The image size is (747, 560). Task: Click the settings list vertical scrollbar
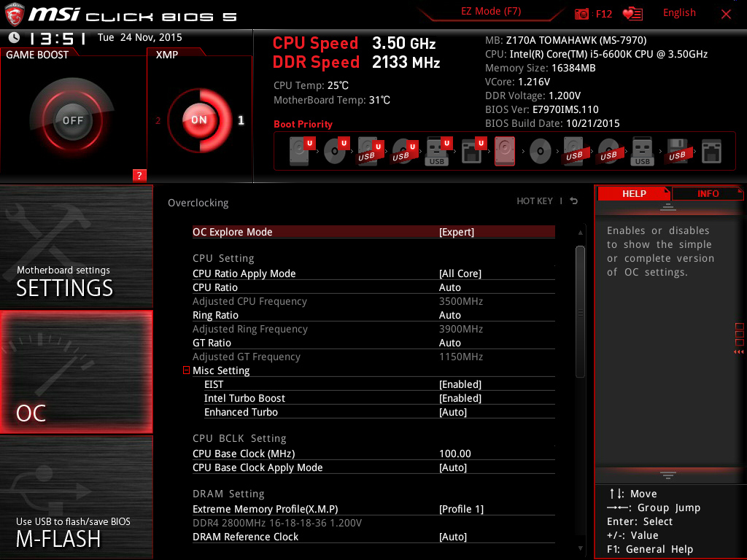click(580, 311)
